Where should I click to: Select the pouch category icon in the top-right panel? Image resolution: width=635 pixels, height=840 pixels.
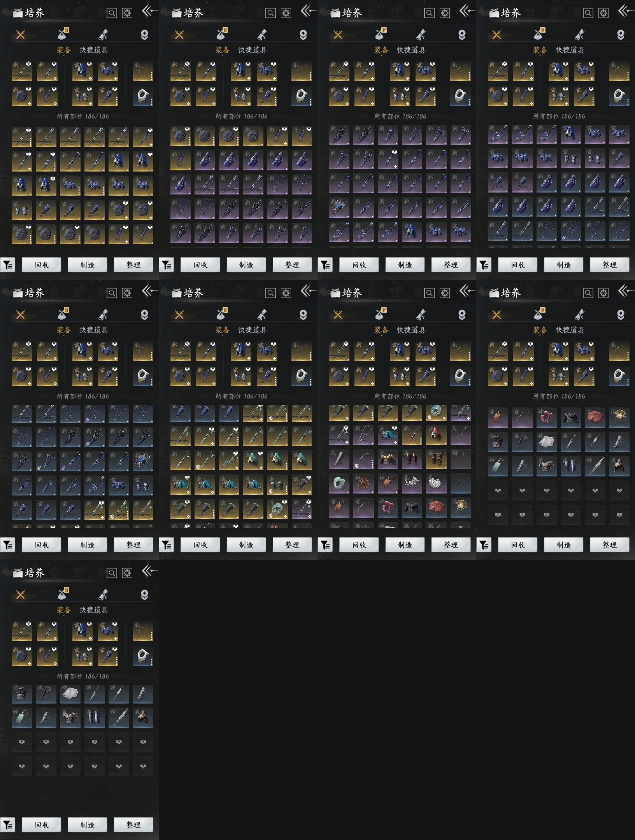[539, 35]
